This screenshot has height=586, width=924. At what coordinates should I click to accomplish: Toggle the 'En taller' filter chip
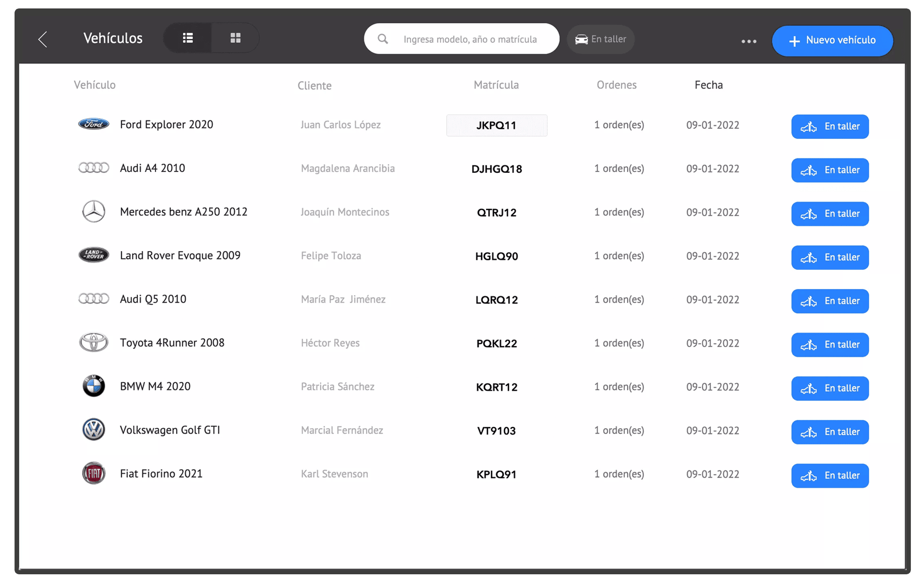(600, 39)
